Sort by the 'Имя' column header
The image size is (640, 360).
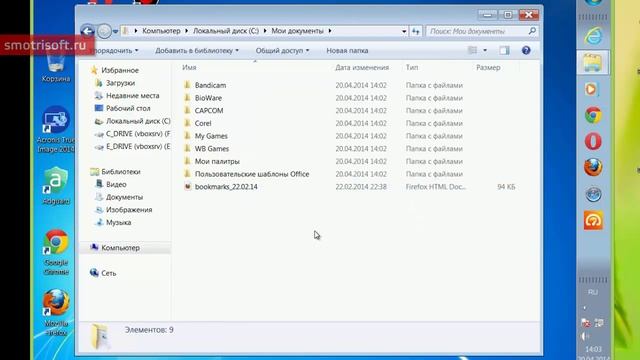189,67
